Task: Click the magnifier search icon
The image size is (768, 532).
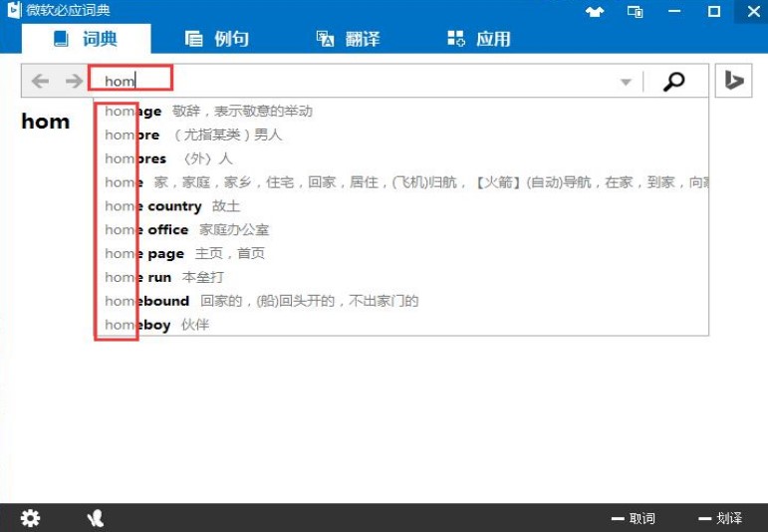Action: (674, 82)
